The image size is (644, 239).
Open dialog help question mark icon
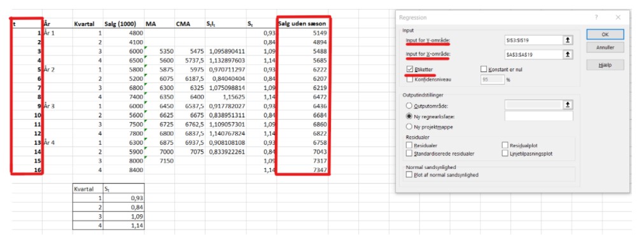(596, 17)
